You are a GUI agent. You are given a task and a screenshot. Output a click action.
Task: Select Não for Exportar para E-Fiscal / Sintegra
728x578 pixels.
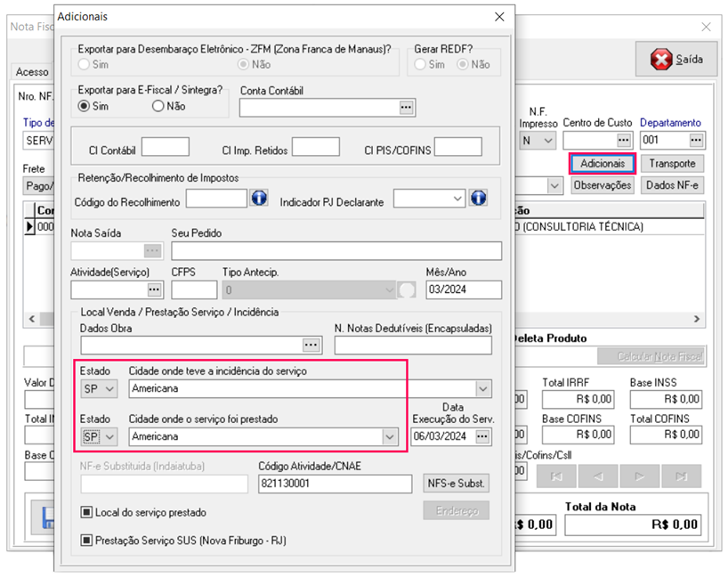click(x=158, y=106)
